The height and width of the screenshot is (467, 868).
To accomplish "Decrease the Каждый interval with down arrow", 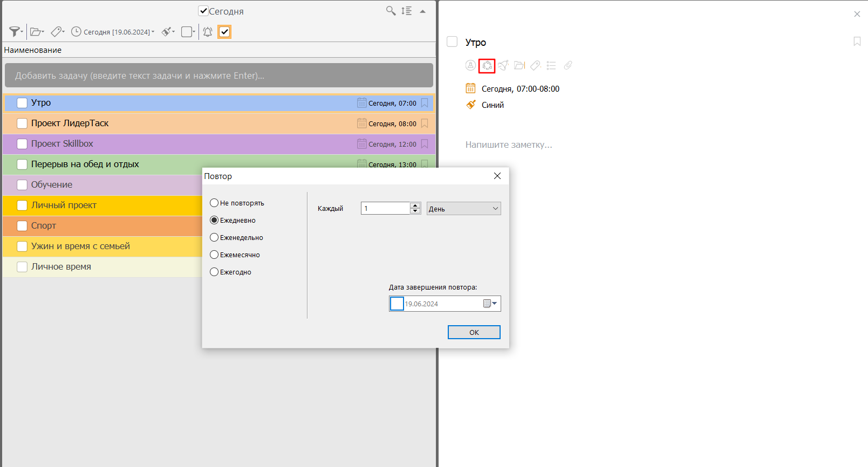I will pos(415,211).
